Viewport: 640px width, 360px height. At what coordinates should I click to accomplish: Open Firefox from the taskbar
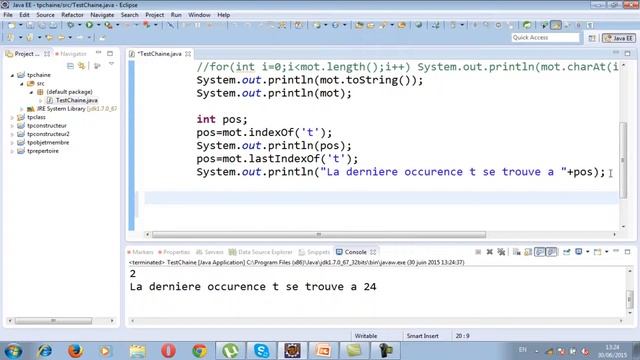pyautogui.click(x=76, y=351)
